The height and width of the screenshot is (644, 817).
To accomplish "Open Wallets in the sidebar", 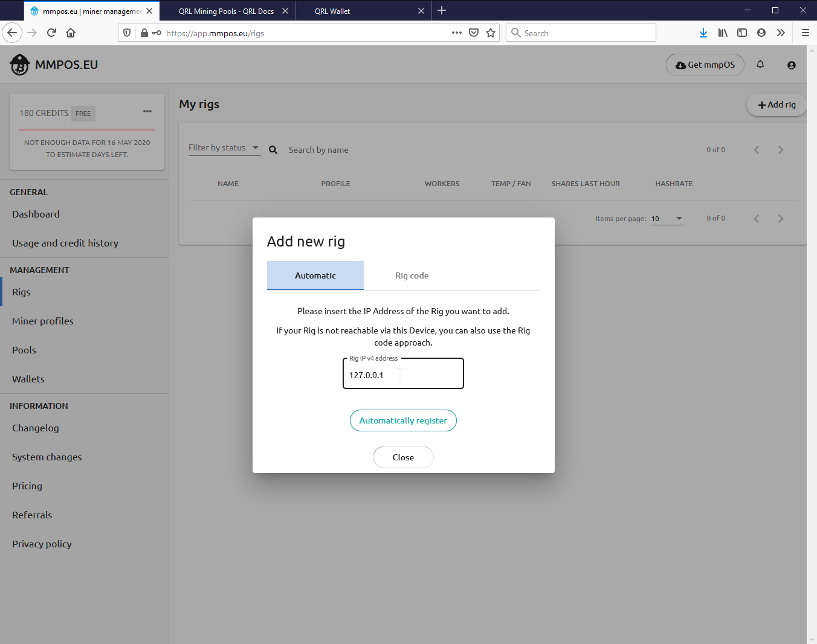I will [28, 379].
